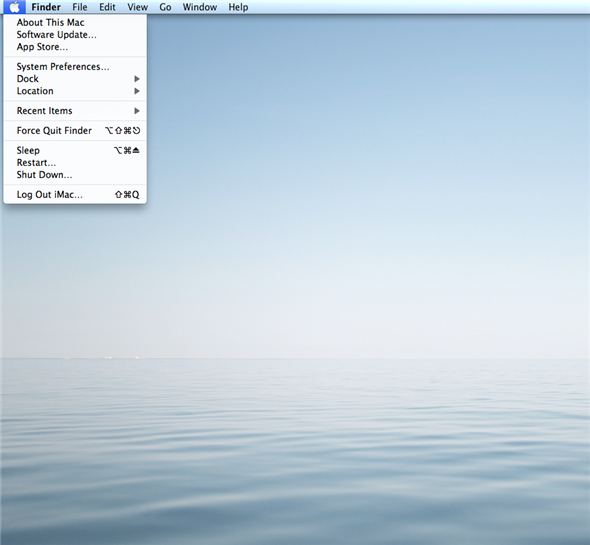Expand the Location submenu arrow

click(x=137, y=91)
